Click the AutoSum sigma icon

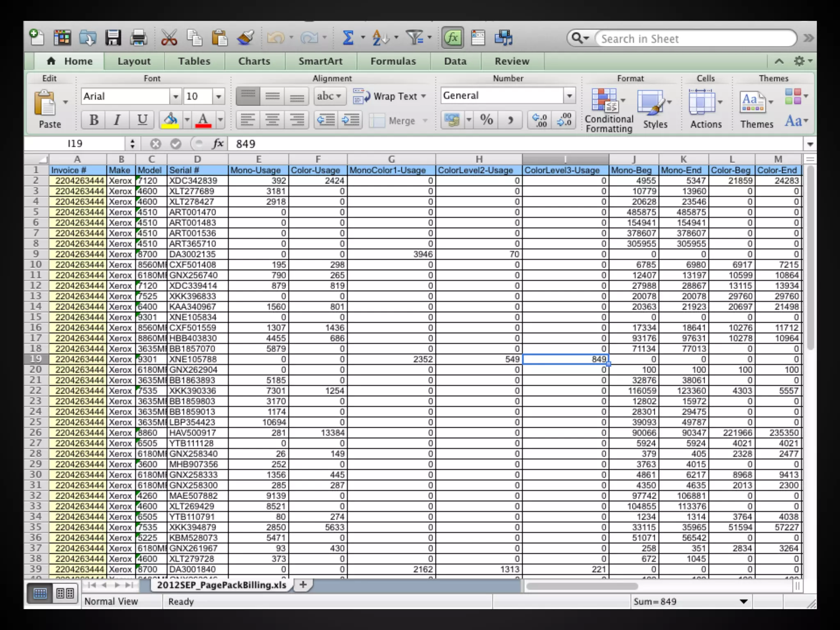[x=348, y=38]
